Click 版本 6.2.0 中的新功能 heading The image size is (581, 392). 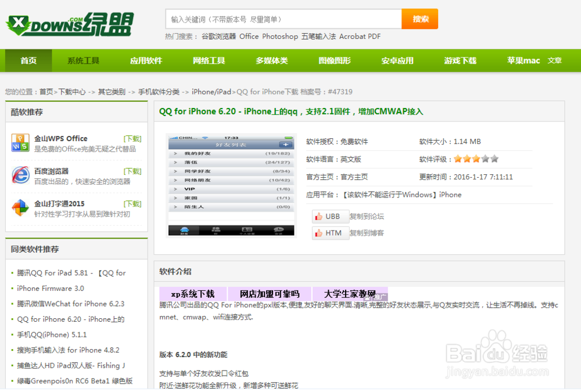tap(193, 355)
